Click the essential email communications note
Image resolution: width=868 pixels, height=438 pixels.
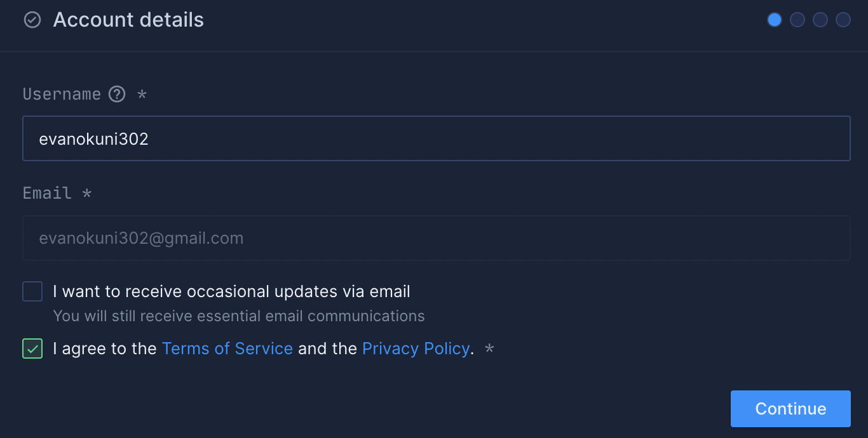[x=239, y=316]
